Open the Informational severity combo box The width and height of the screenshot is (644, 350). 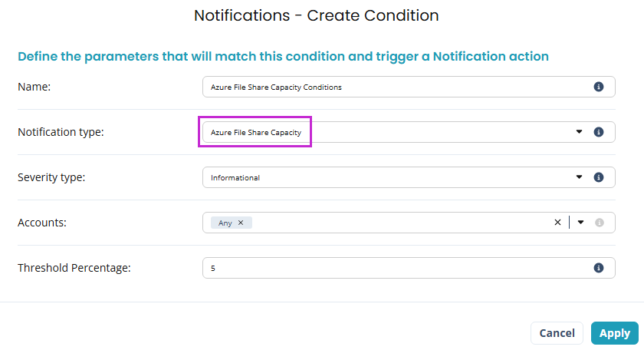coord(383,177)
